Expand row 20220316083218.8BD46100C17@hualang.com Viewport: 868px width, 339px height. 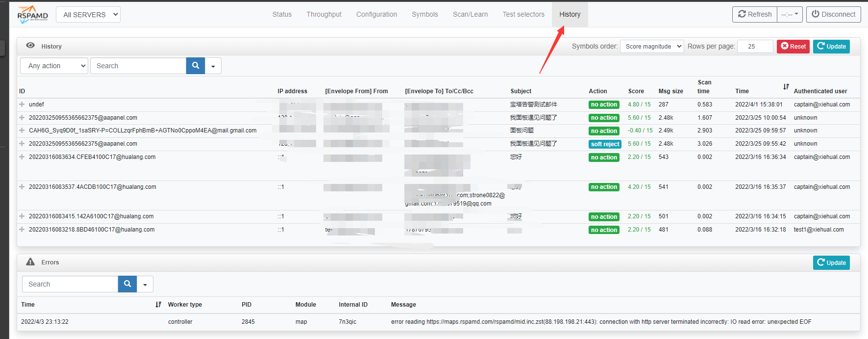(x=22, y=230)
